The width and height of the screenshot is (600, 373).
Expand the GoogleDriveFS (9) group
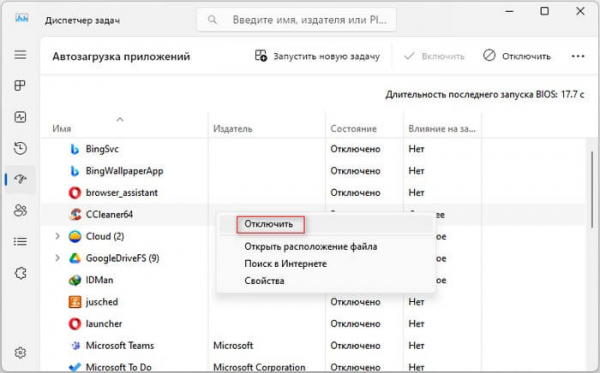click(x=57, y=258)
